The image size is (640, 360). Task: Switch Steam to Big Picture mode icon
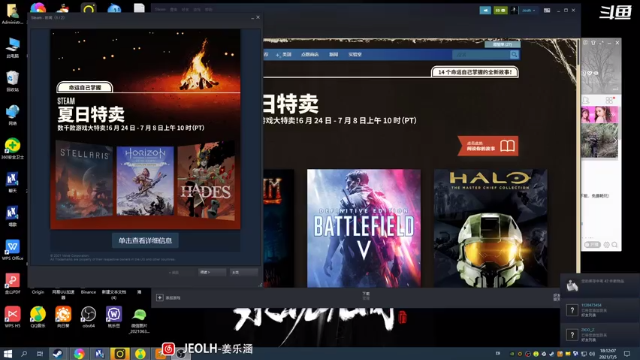point(547,10)
